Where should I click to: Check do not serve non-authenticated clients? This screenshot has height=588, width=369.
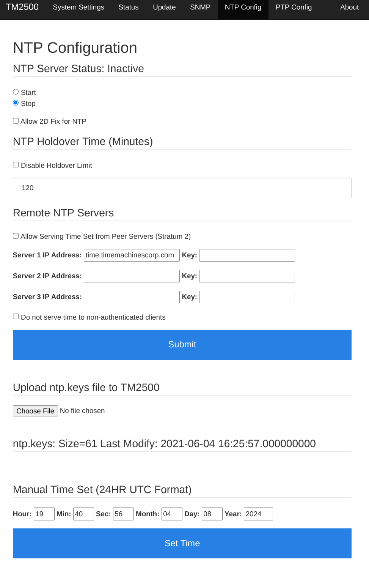point(16,317)
